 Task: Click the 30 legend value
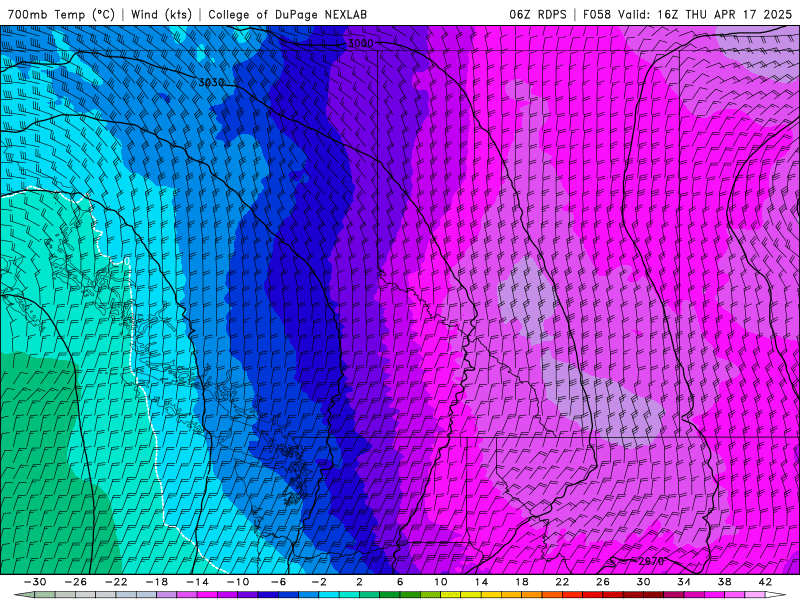point(643,582)
